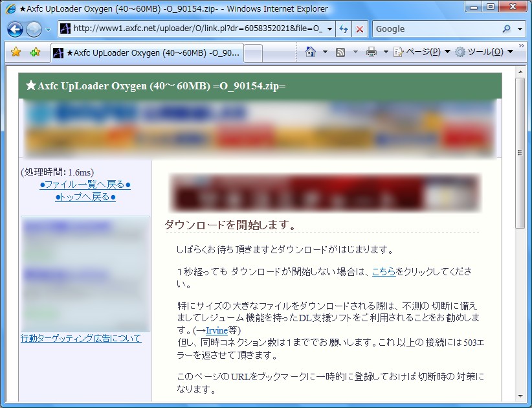
Task: Expand the Print options dropdown arrow
Action: click(x=386, y=52)
